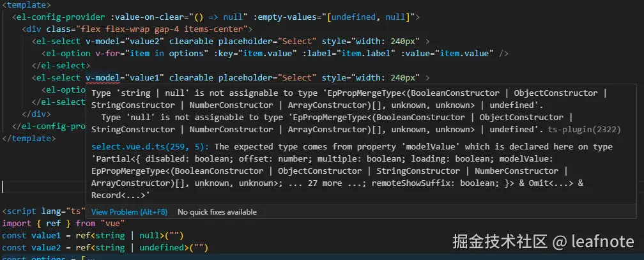Screen dimensions: 644x260
Task: Click "item.label" attribute value
Action: [369, 54]
